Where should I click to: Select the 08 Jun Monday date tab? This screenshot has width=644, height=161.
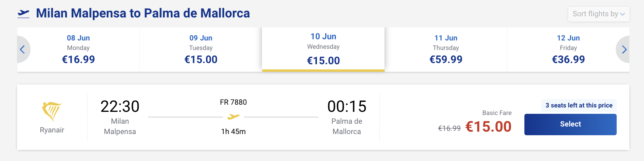(78, 50)
